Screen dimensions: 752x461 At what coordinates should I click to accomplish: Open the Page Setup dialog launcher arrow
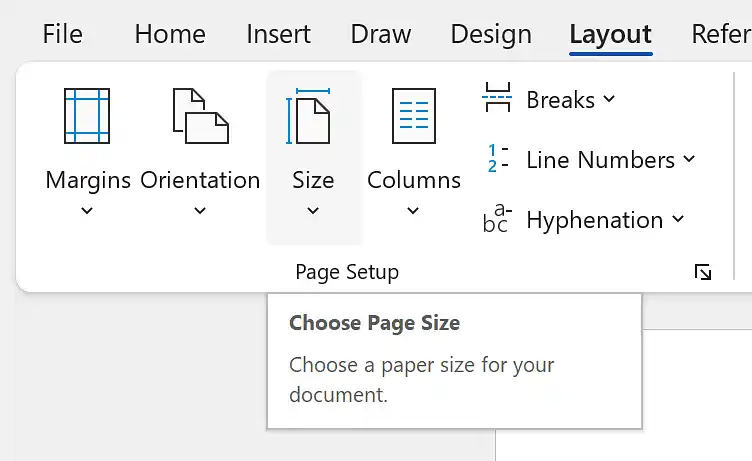click(703, 272)
